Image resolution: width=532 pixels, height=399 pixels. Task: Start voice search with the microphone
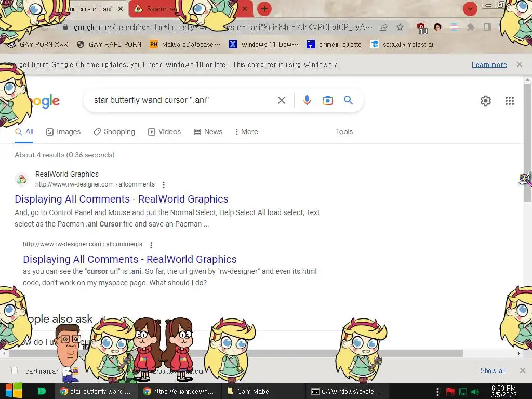(x=307, y=100)
